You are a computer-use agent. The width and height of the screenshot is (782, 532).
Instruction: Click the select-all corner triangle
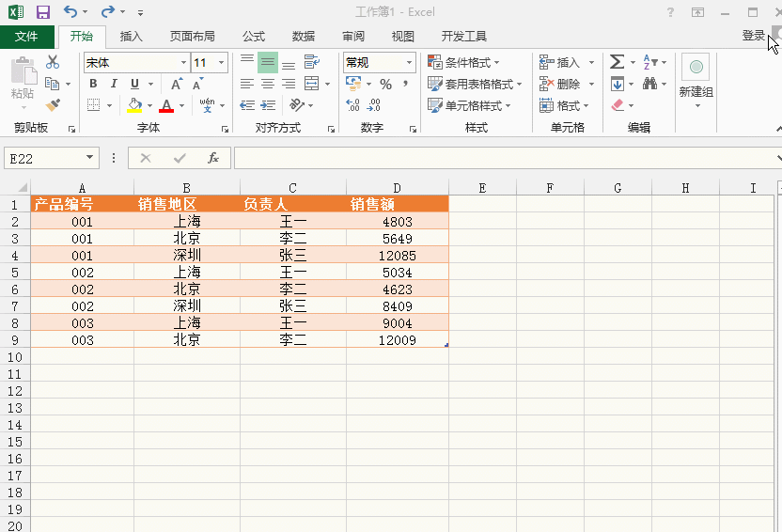tap(23, 187)
